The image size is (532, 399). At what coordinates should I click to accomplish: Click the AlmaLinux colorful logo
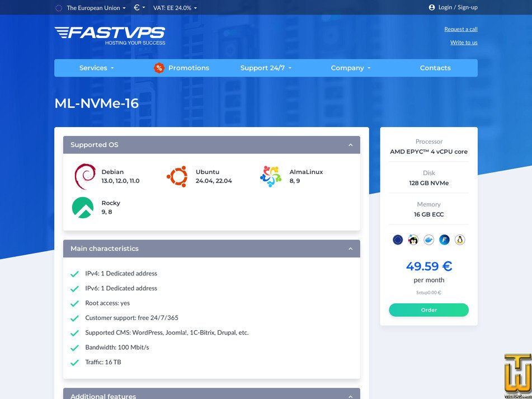click(x=271, y=176)
